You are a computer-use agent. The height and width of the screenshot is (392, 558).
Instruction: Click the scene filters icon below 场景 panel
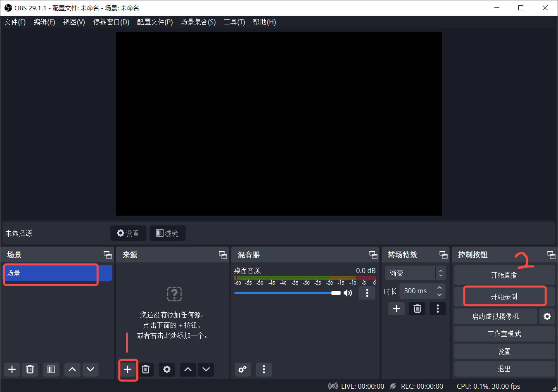click(x=51, y=369)
